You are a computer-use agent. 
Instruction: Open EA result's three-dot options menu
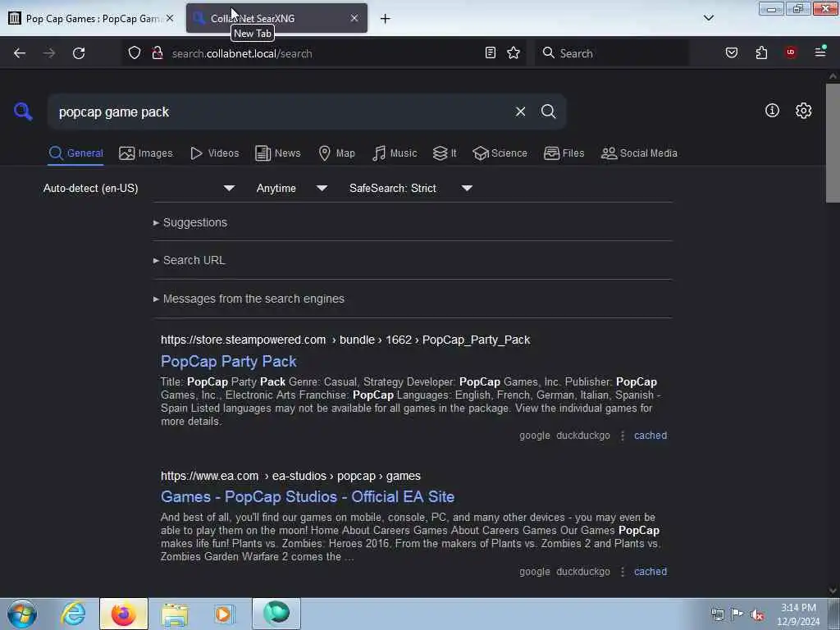pyautogui.click(x=623, y=572)
